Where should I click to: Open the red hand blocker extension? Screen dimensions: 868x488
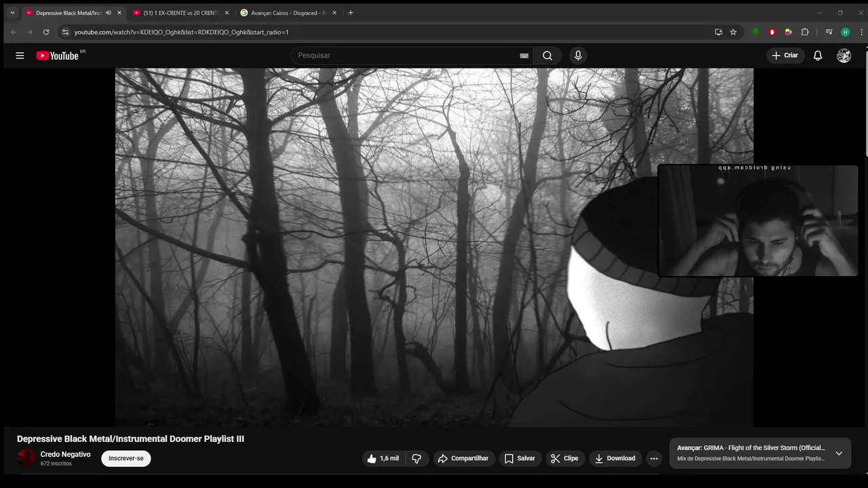coord(772,32)
